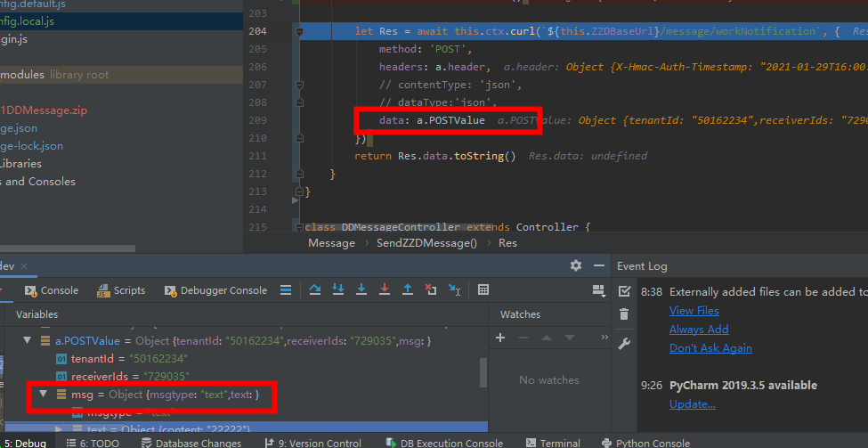The width and height of the screenshot is (868, 448).
Task: Click the Event Log panel title
Action: [x=642, y=265]
